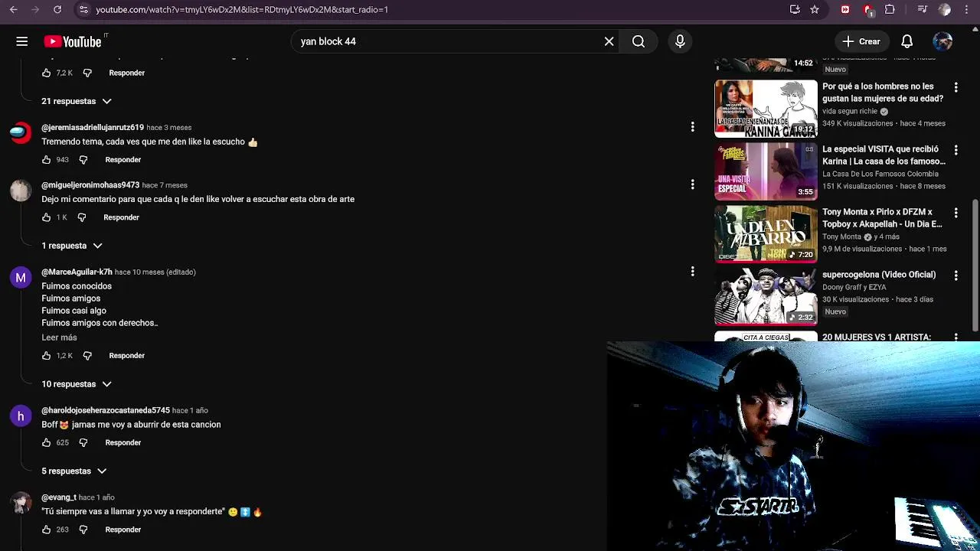This screenshot has height=551, width=980.
Task: Open the Crear upload menu
Action: [861, 41]
